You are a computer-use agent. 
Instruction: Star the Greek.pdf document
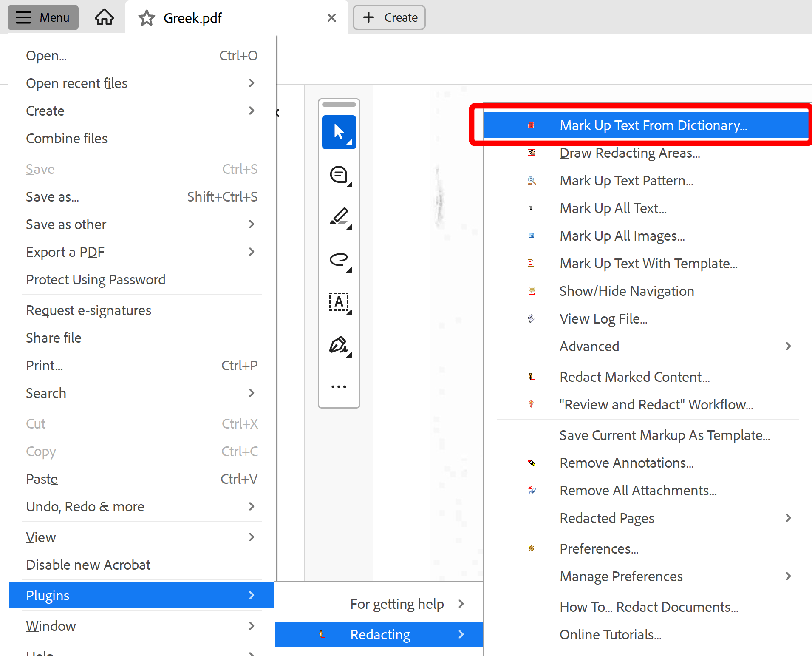pyautogui.click(x=147, y=18)
